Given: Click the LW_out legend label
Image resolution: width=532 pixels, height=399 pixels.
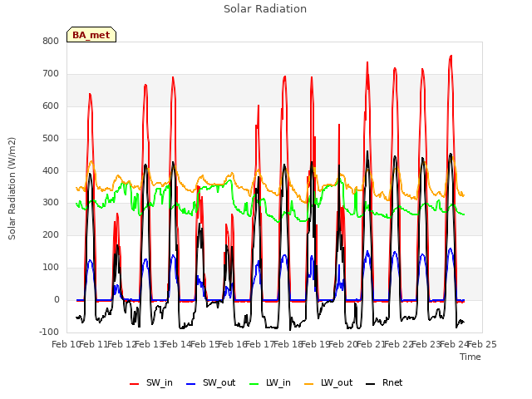Looking at the screenshot, I should 337,382.
